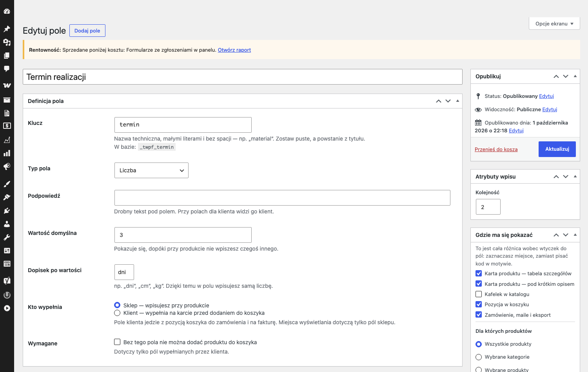This screenshot has height=372, width=588.
Task: Focus the 'Klucz' field containing termin
Action: point(183,125)
